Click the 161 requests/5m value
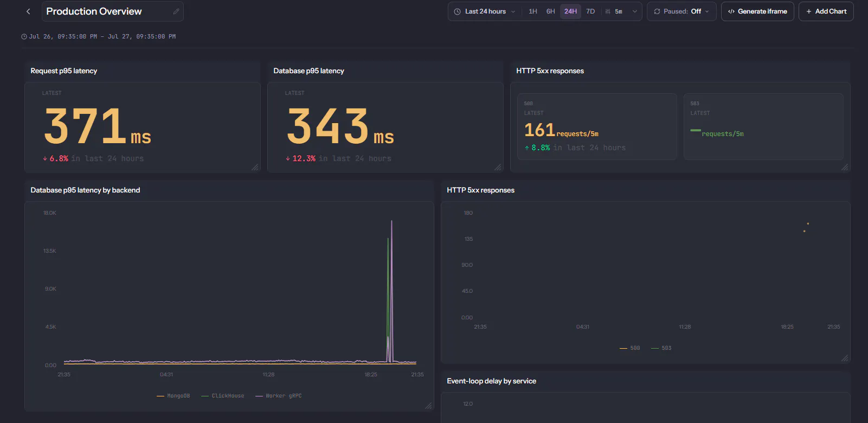Screen dimensions: 868x423 click(x=561, y=130)
